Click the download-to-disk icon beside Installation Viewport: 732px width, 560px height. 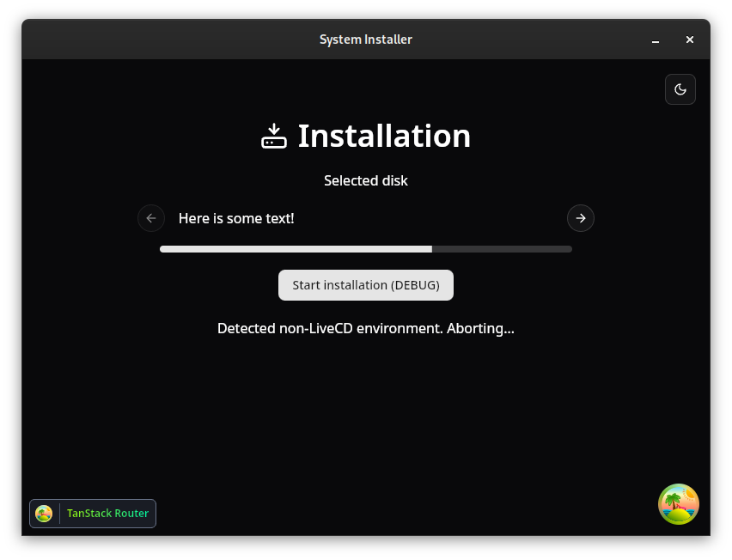pyautogui.click(x=273, y=136)
